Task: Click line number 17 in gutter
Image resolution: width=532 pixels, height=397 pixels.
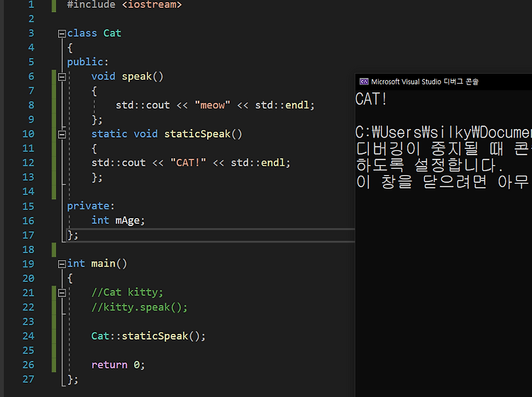Action: tap(28, 235)
